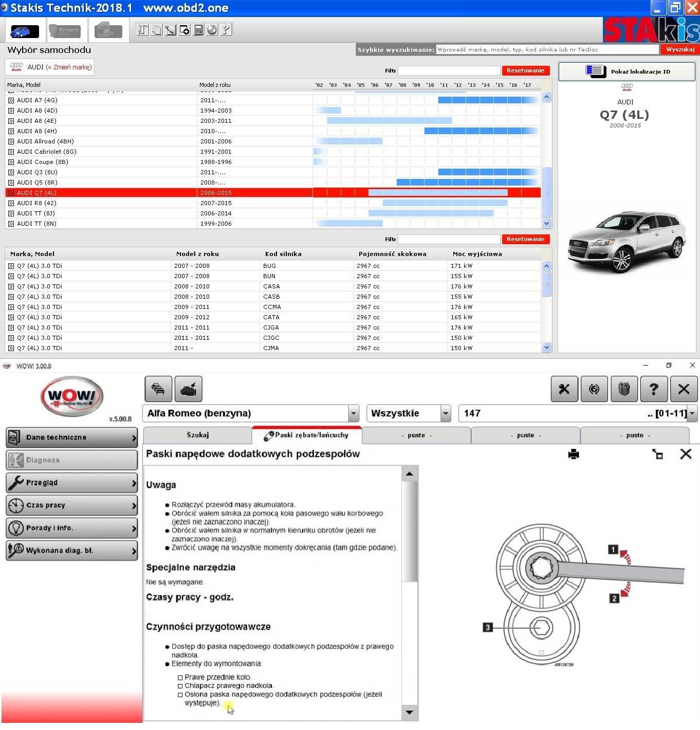Toggle the AUDI R8 (42) row marker

point(11,203)
